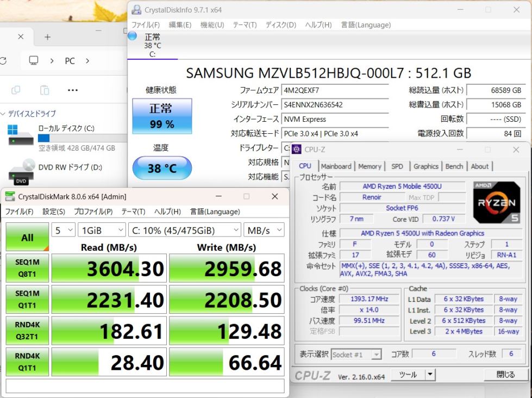Click the 閉じる button in CPU-Z
This screenshot has width=532, height=398.
pyautogui.click(x=505, y=375)
